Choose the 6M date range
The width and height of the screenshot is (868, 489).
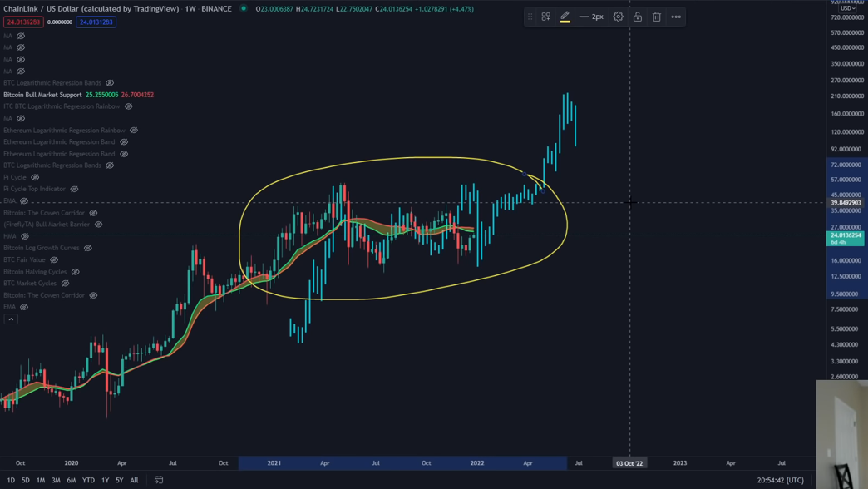[x=72, y=480]
